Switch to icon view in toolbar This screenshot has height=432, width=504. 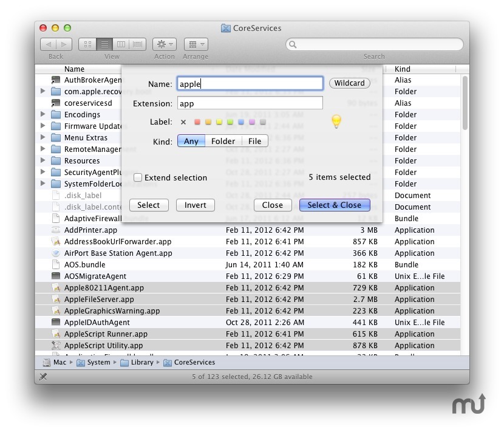point(87,44)
